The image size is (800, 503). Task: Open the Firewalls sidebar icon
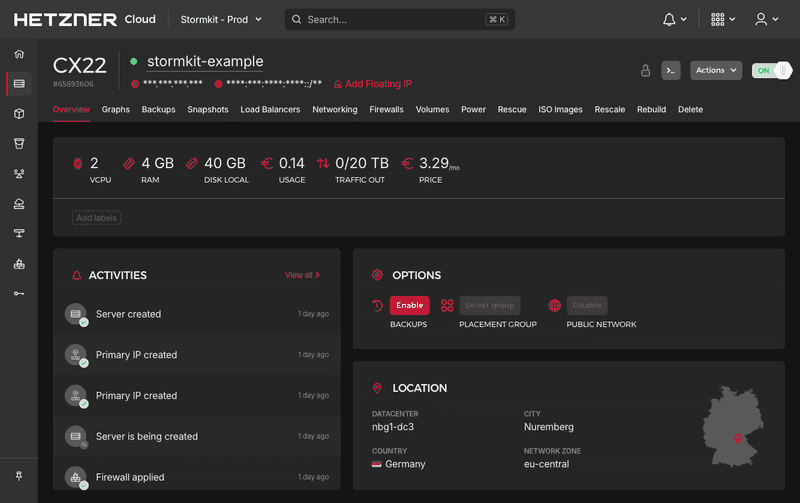point(19,264)
